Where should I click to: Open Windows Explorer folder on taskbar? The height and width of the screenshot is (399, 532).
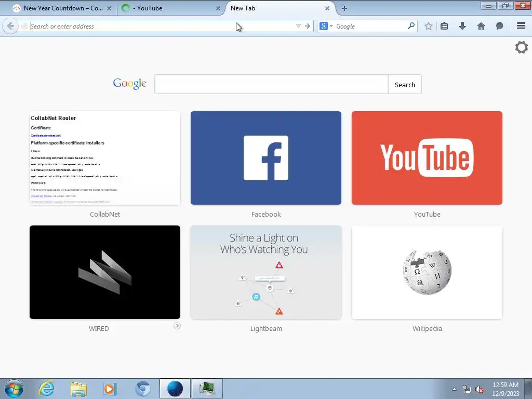click(x=78, y=389)
